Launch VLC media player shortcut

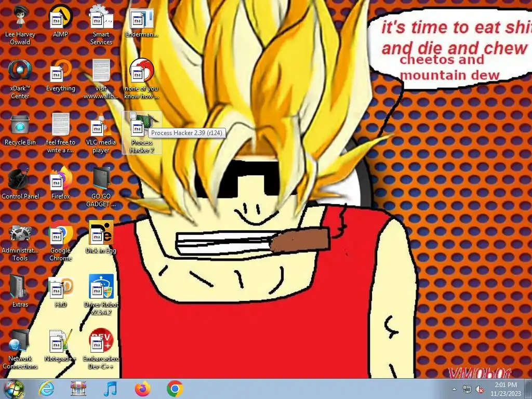(x=101, y=133)
